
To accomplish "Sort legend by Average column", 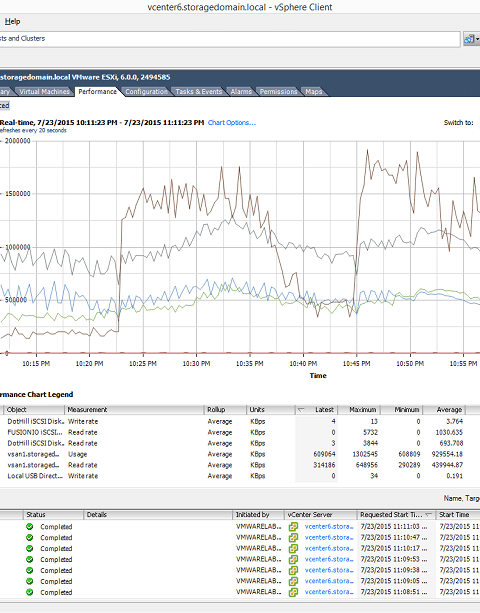I will point(444,410).
